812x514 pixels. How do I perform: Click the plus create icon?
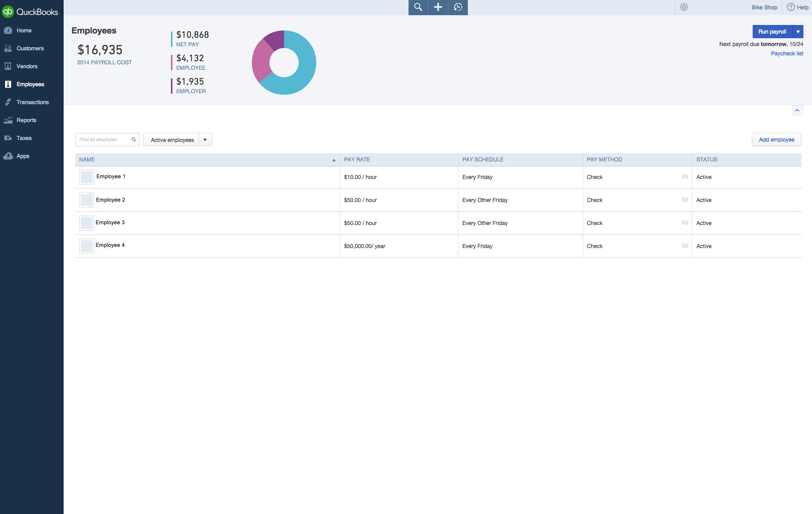click(x=438, y=7)
